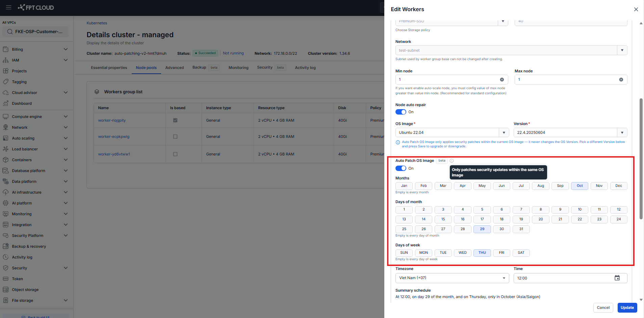The width and height of the screenshot is (644, 318).
Task: Click the Billing sidebar icon
Action: tap(6, 49)
